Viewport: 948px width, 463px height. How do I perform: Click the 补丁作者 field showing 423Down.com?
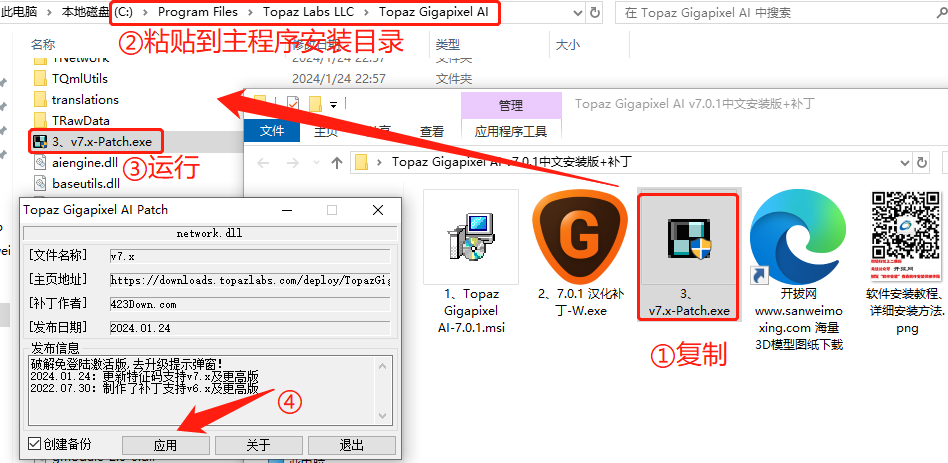click(x=250, y=304)
